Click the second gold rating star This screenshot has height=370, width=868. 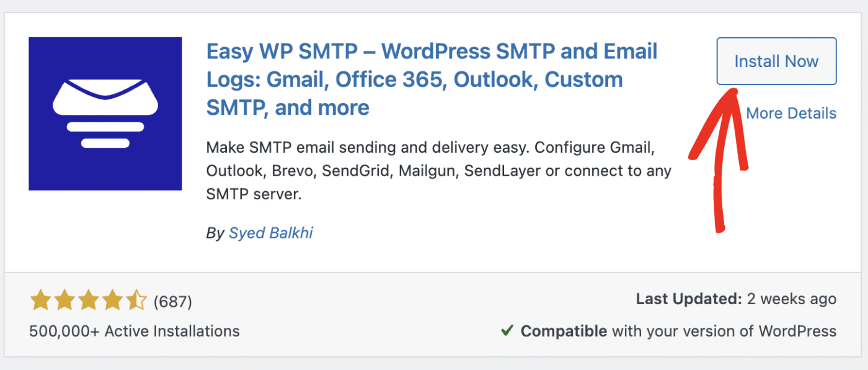point(64,302)
